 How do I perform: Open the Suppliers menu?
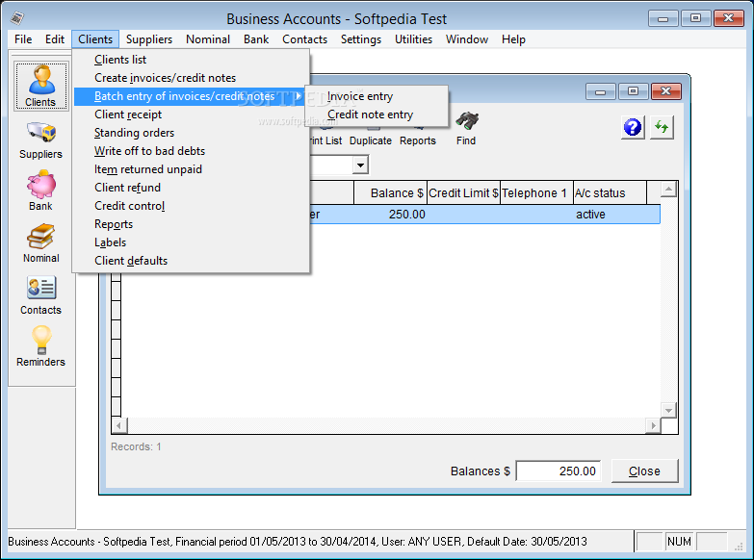pyautogui.click(x=149, y=39)
